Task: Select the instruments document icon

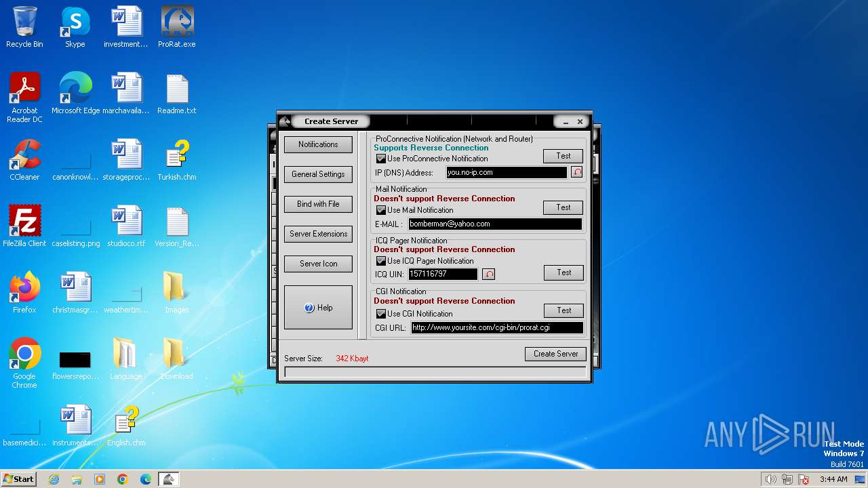Action: click(x=75, y=426)
